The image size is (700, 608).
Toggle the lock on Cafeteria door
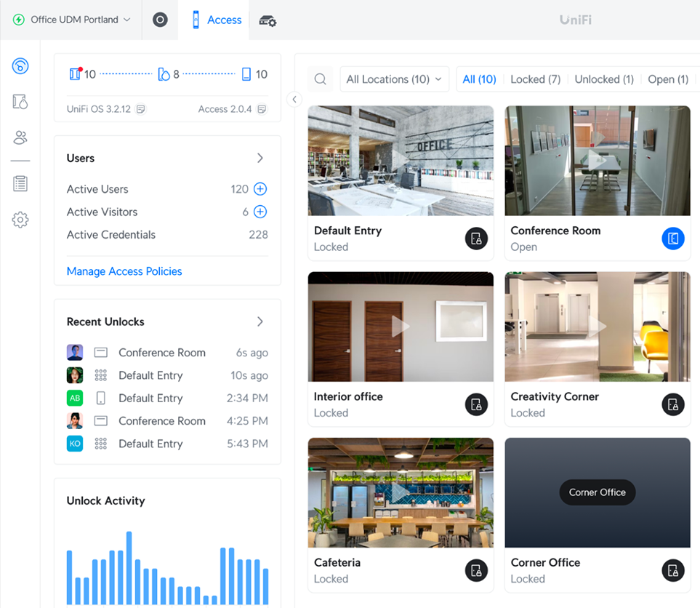[476, 570]
